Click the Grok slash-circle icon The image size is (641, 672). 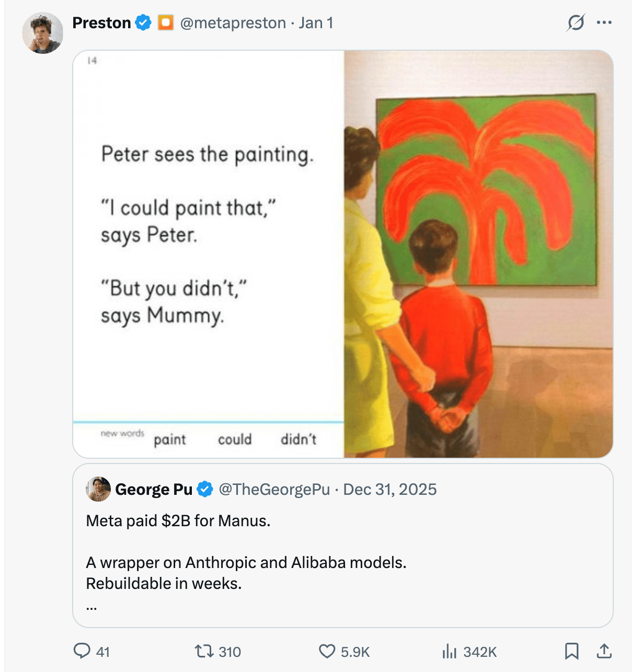coord(576,22)
